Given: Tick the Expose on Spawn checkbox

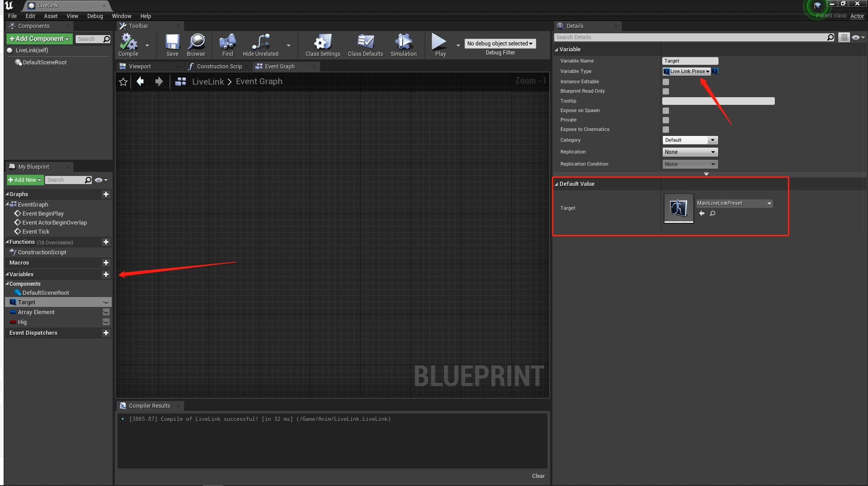Looking at the screenshot, I should (666, 111).
